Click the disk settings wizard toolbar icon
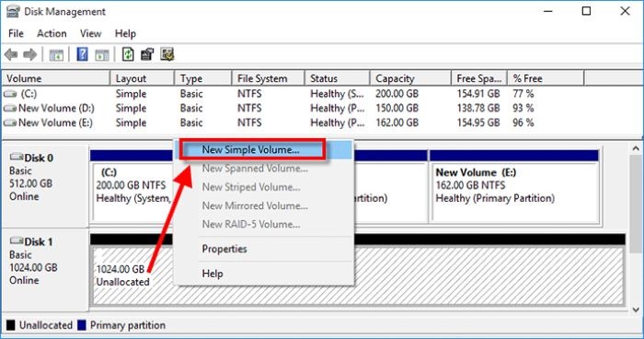This screenshot has width=644, height=339. coord(167,54)
